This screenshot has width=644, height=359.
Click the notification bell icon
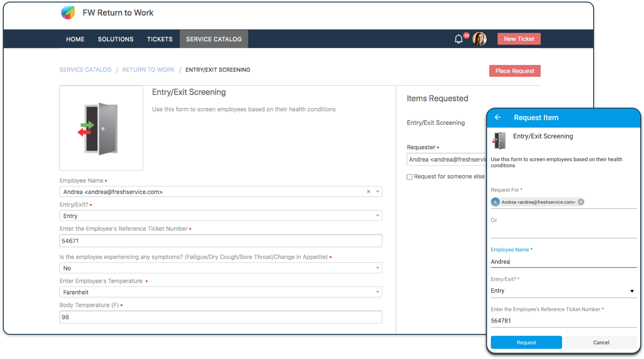[458, 39]
